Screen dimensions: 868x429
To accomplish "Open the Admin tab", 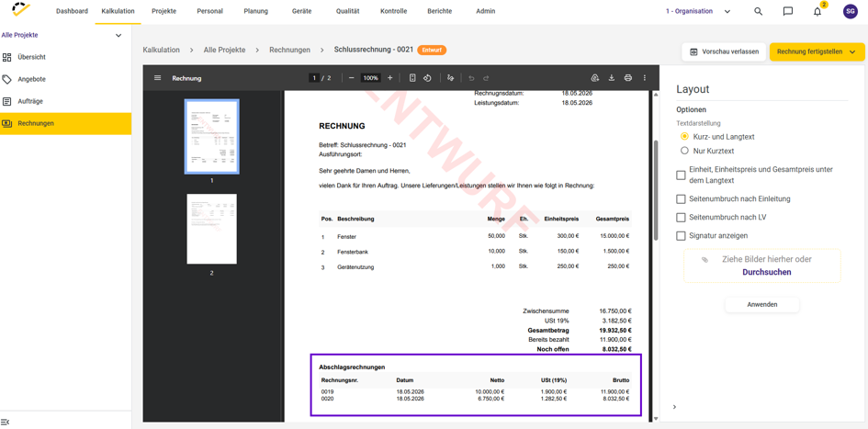I will point(486,11).
